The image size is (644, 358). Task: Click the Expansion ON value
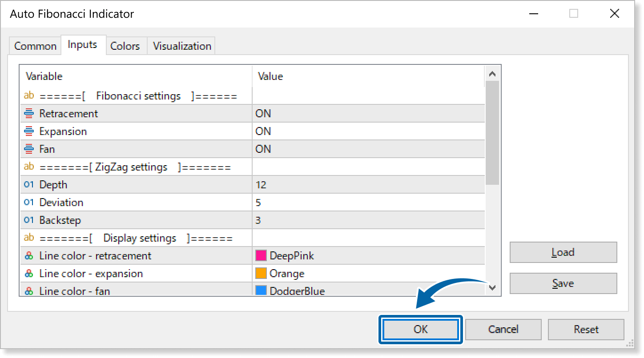coord(263,131)
